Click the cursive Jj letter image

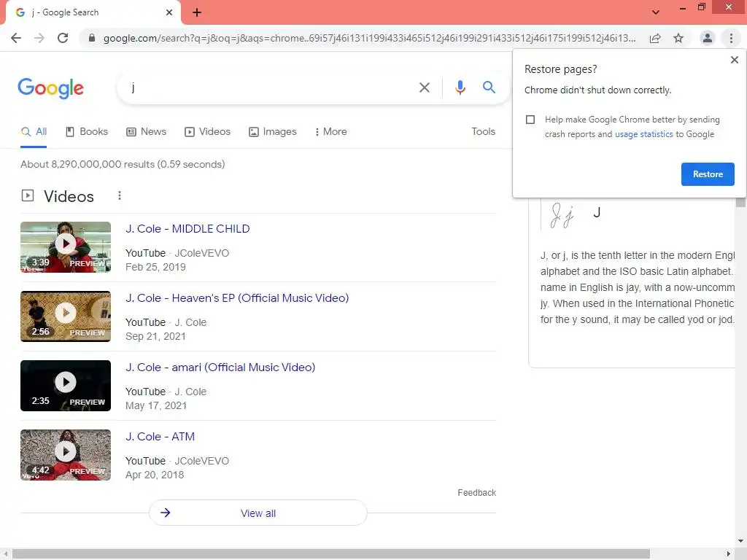[x=562, y=215]
